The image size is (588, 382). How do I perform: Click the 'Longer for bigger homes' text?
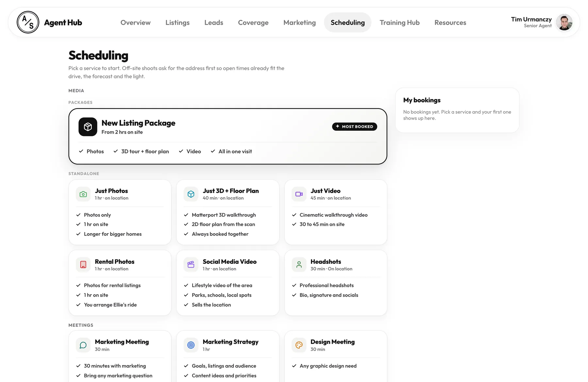coord(113,234)
